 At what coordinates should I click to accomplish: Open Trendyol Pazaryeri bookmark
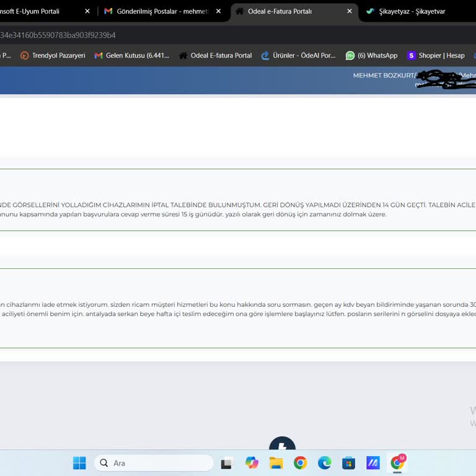[53, 56]
